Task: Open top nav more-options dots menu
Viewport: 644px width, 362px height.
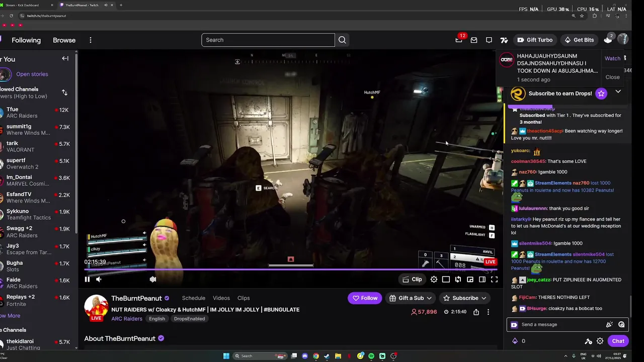Action: 91,40
